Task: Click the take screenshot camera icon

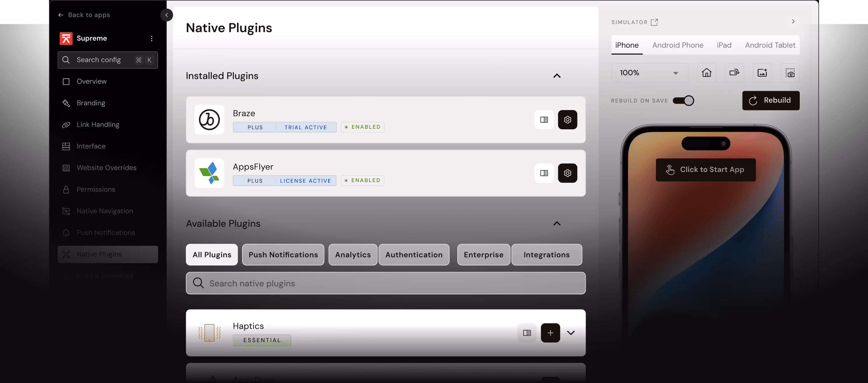Action: [790, 72]
